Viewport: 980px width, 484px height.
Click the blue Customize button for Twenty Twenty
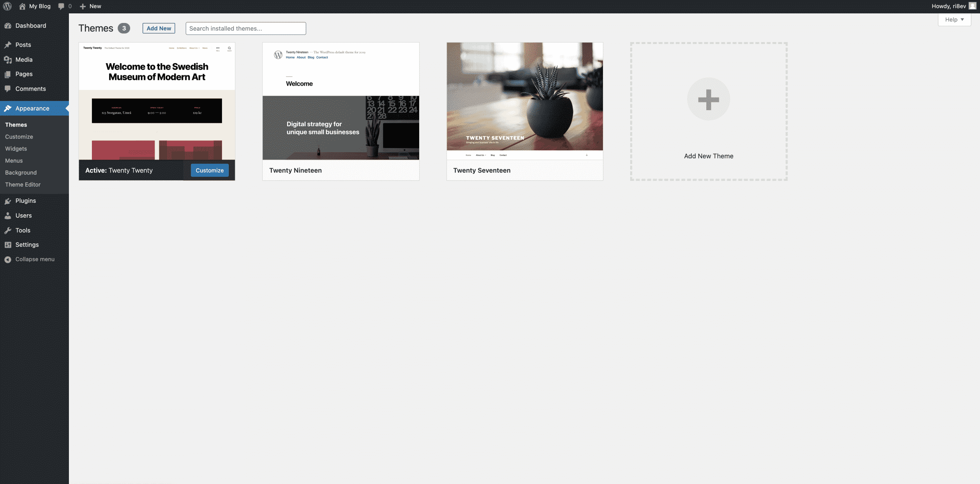click(210, 170)
